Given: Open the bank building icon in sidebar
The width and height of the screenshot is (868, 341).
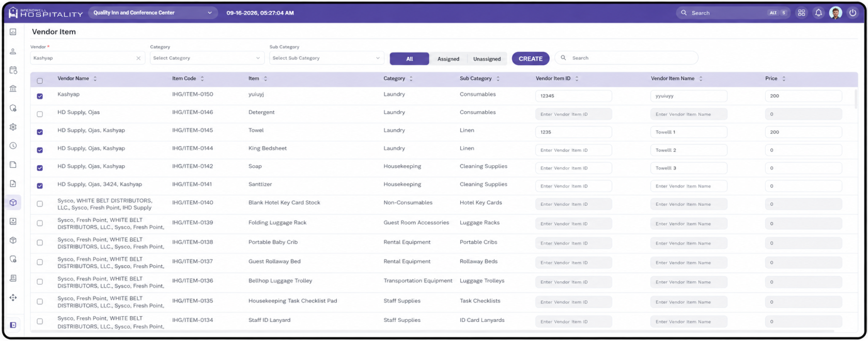Looking at the screenshot, I should point(13,89).
